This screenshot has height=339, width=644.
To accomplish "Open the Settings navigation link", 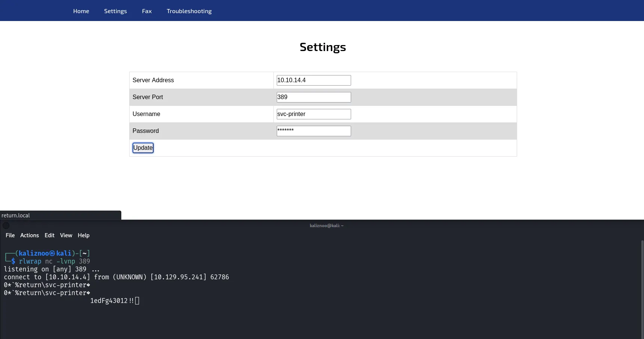I will (x=115, y=11).
